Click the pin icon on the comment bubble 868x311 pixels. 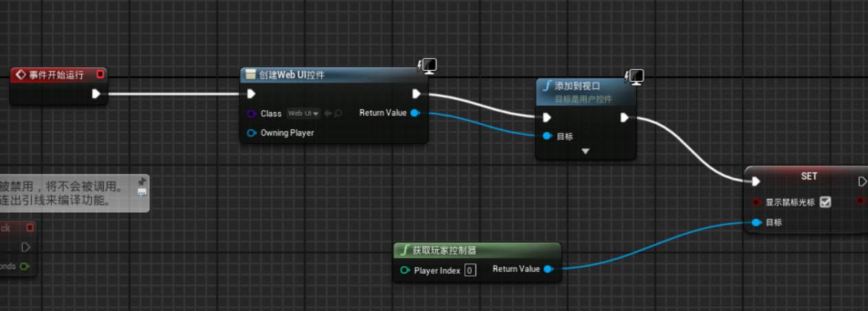[142, 182]
